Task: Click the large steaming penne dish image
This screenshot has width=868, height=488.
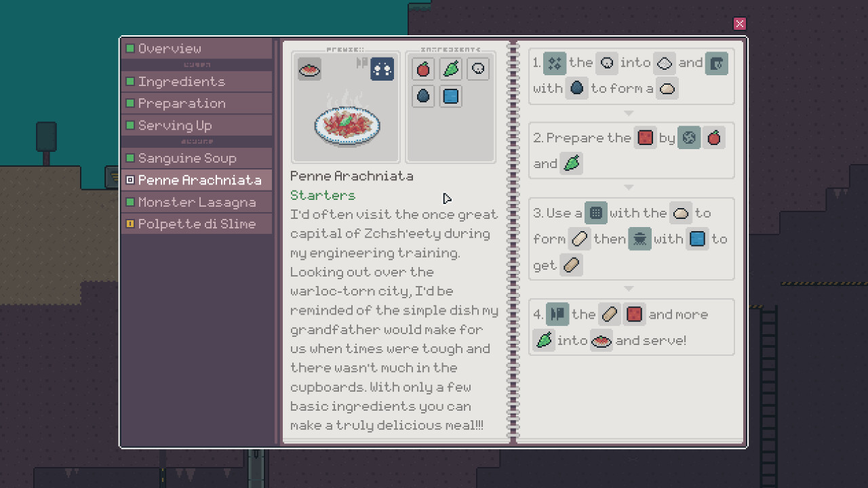Action: (x=347, y=123)
